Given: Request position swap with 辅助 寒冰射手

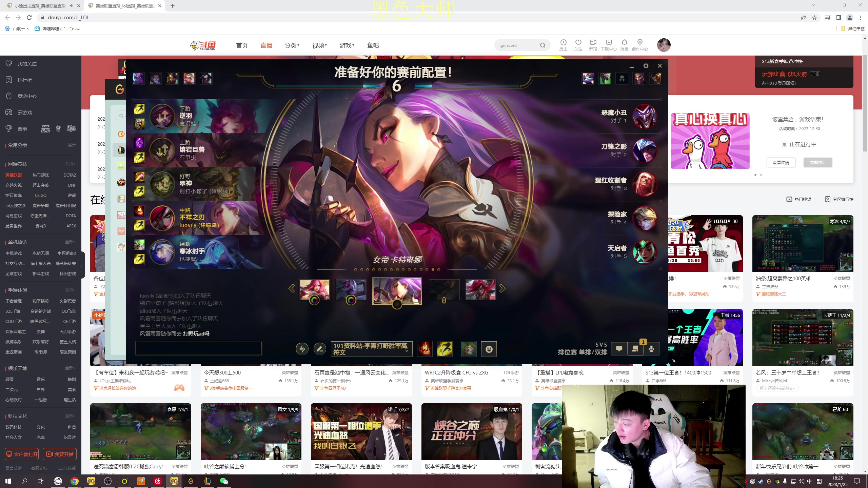Looking at the screenshot, I should (x=162, y=252).
